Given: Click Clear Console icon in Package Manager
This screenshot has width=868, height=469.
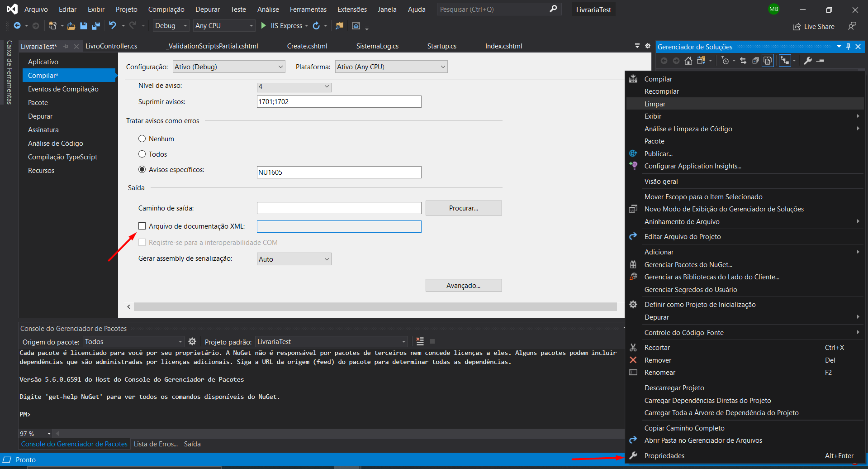Looking at the screenshot, I should coord(420,341).
